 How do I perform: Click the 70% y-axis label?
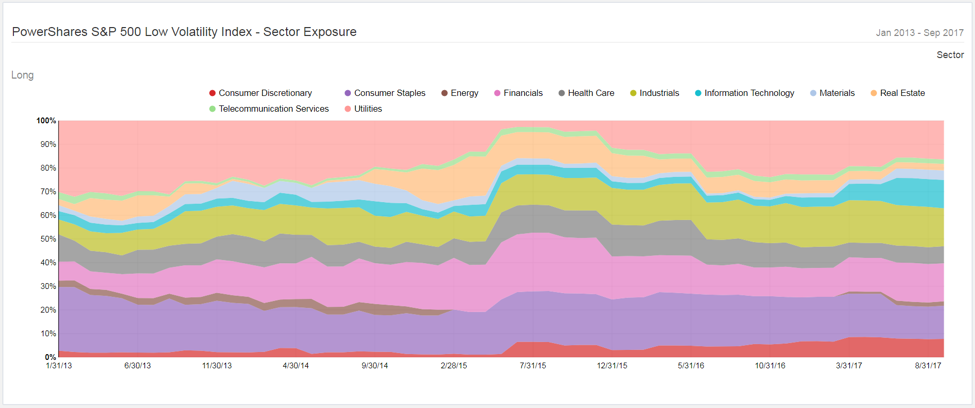click(x=49, y=192)
